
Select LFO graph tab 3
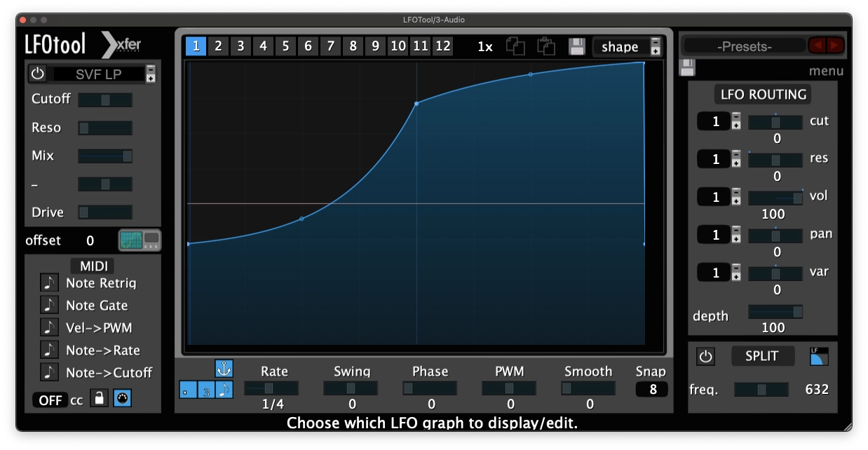click(x=240, y=46)
